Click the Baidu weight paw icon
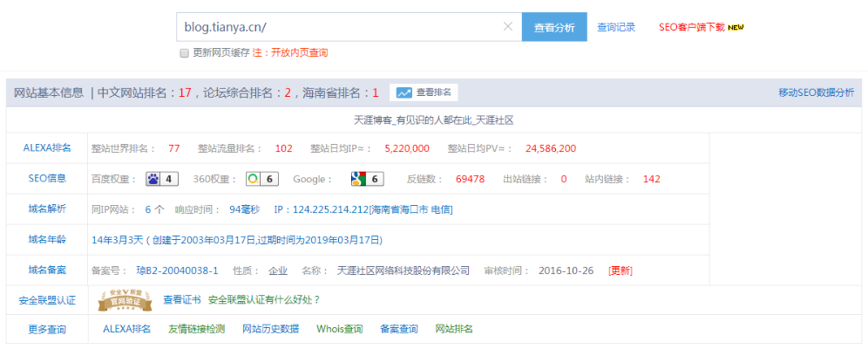Image resolution: width=868 pixels, height=349 pixels. coord(153,179)
